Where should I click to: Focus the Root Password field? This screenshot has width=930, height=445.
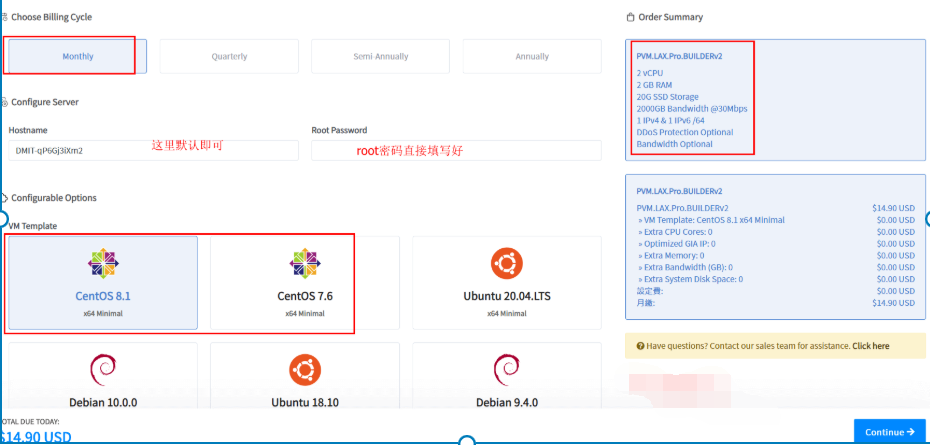tap(456, 150)
